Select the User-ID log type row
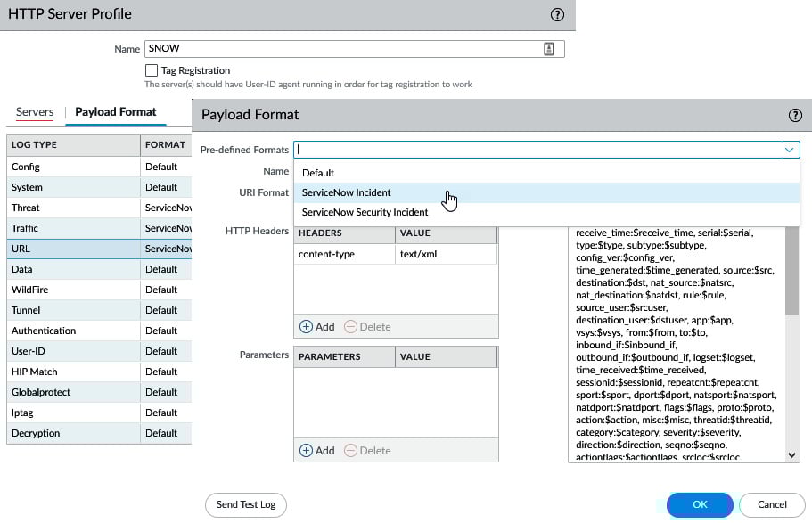Screen dimensions: 812x523 99,351
